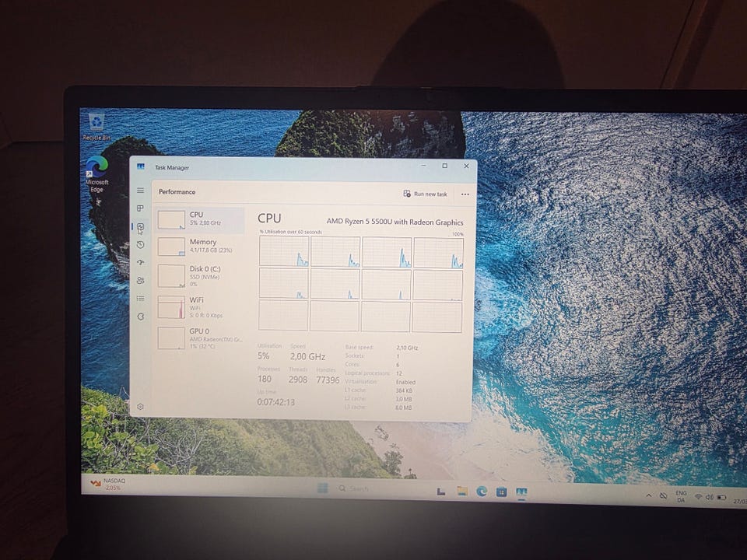The width and height of the screenshot is (747, 560).
Task: Open Task Manager settings gear
Action: click(x=140, y=407)
